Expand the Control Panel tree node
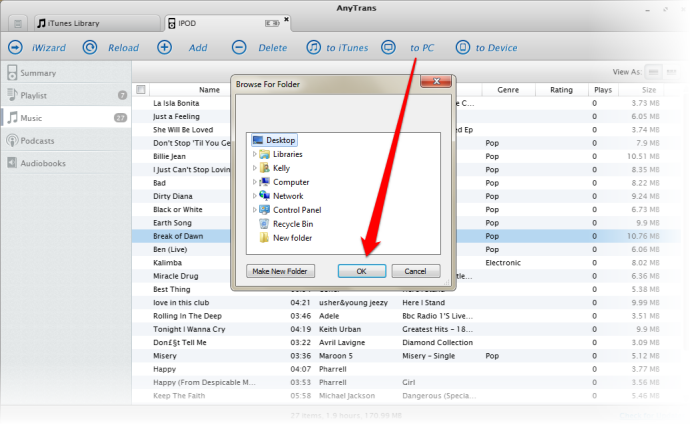 pyautogui.click(x=254, y=210)
